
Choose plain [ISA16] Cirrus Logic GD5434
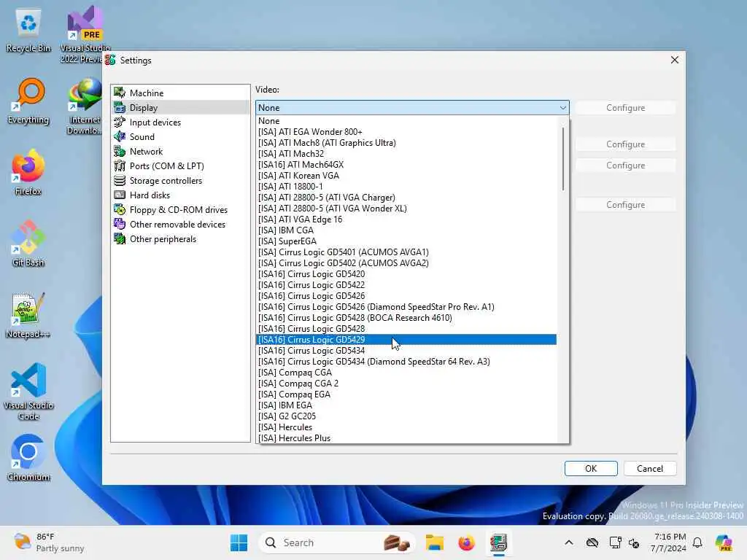point(406,351)
